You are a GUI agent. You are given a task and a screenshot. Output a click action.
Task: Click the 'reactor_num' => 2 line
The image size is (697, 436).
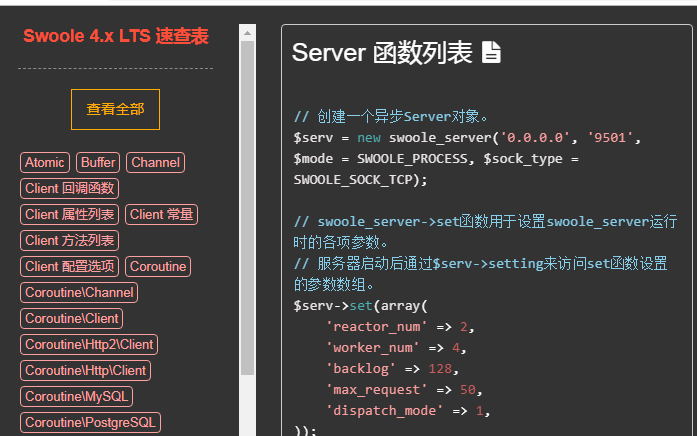point(400,327)
